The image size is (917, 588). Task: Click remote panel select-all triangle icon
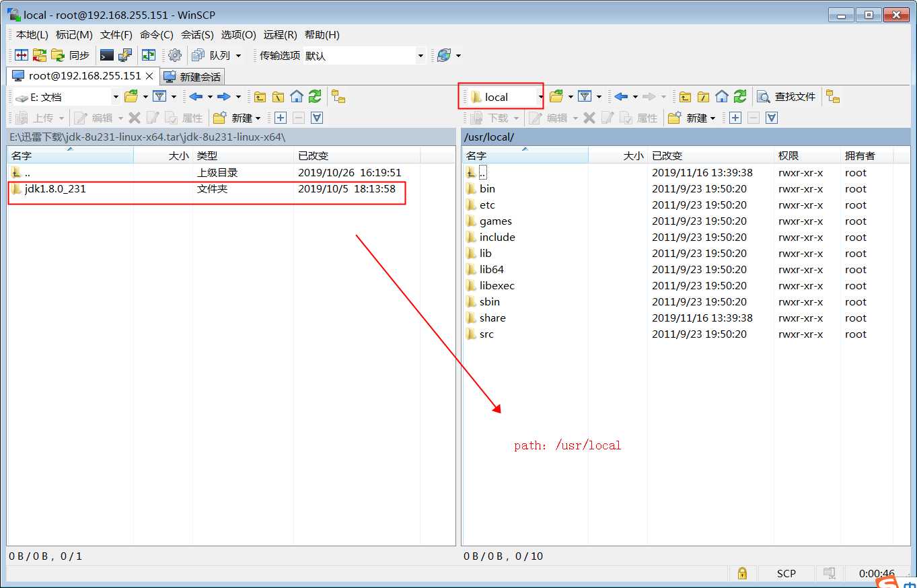coord(772,118)
